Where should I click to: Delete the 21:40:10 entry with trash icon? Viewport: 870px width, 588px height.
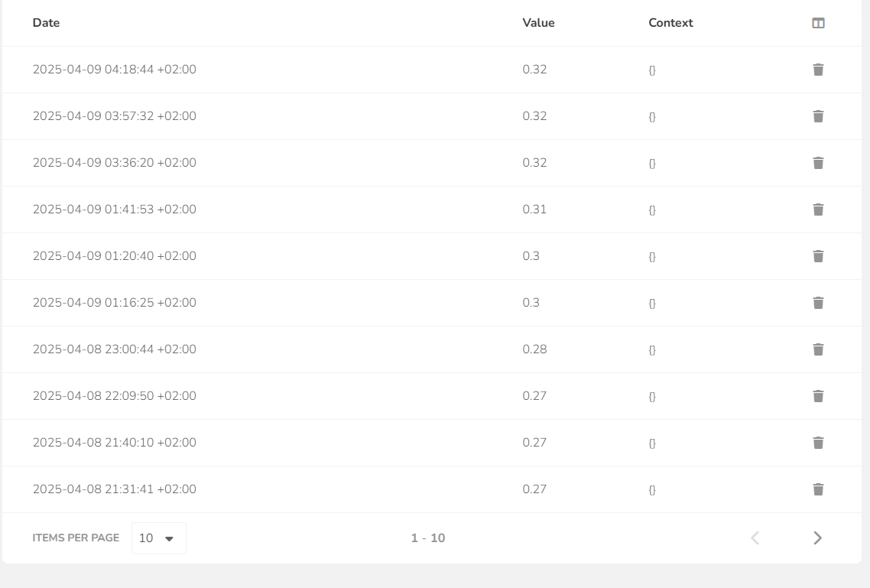(818, 442)
